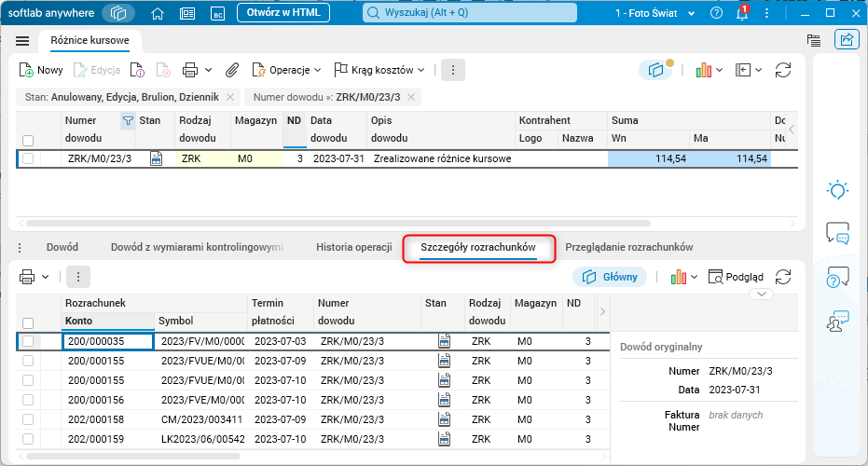Click the filter icon on Numer column
This screenshot has height=466, width=868.
[128, 120]
